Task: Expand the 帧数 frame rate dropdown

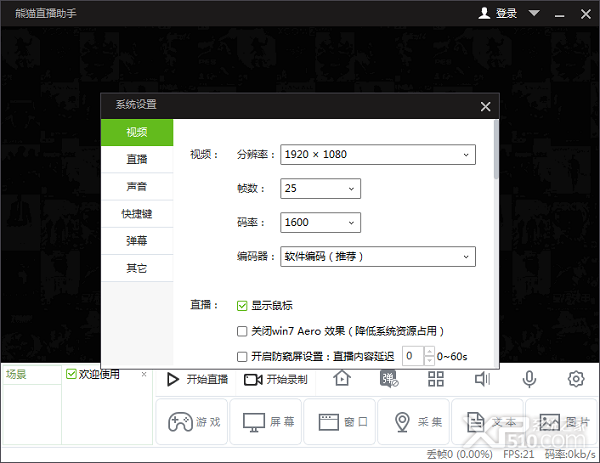Action: pos(320,188)
